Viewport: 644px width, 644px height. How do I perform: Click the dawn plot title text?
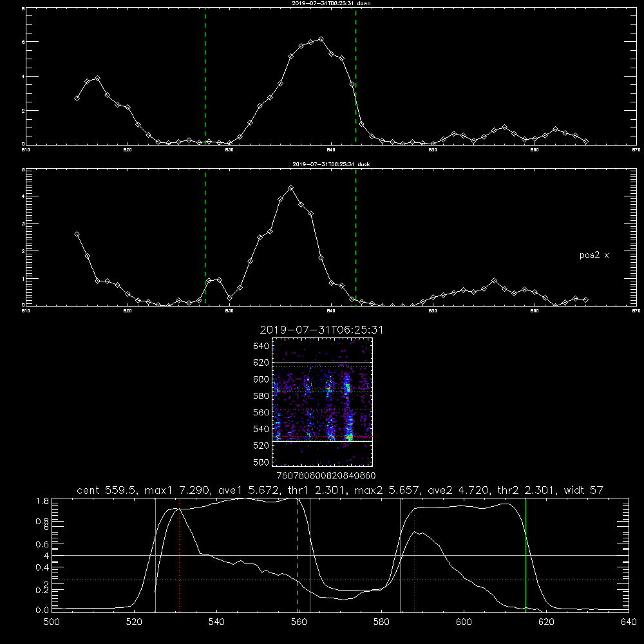[331, 3]
